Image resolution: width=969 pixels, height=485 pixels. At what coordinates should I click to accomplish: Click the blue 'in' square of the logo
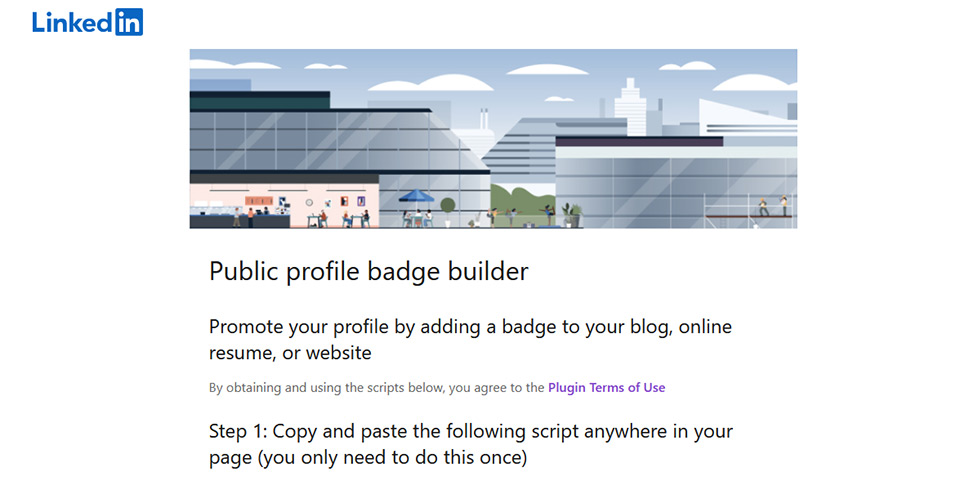pyautogui.click(x=129, y=22)
